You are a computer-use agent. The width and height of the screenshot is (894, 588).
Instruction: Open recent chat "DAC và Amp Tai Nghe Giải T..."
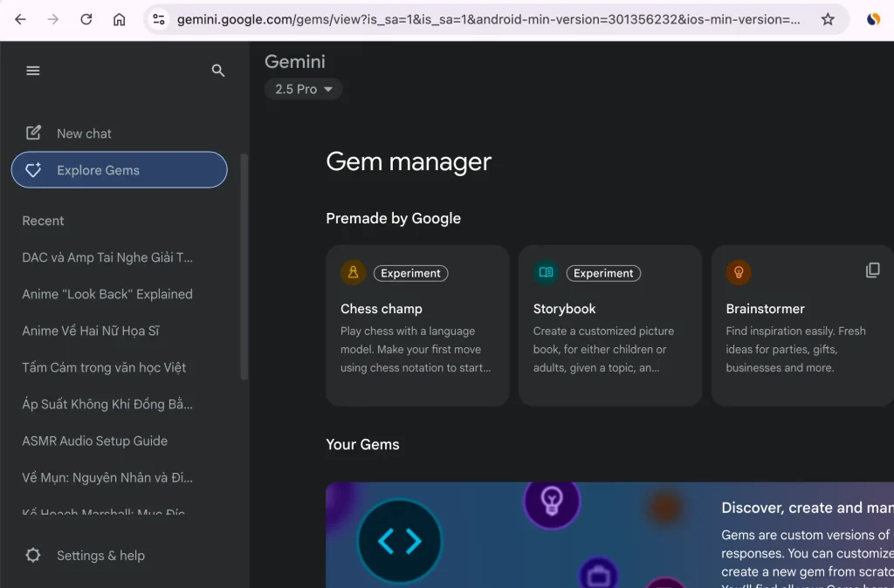pos(107,257)
